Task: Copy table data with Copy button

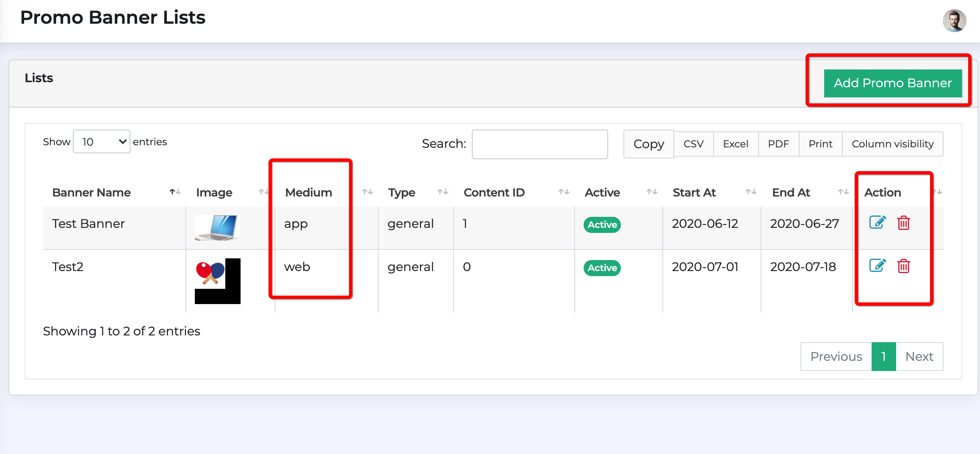Action: 648,144
